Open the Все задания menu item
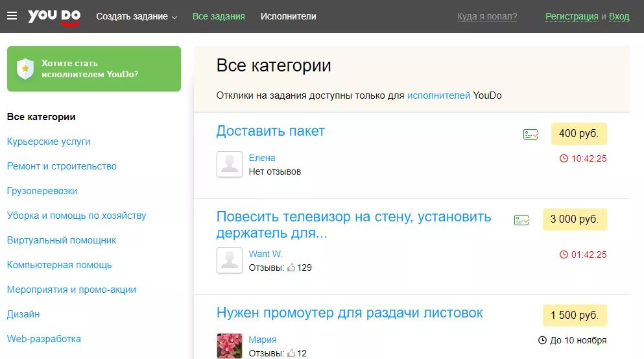 (x=219, y=16)
